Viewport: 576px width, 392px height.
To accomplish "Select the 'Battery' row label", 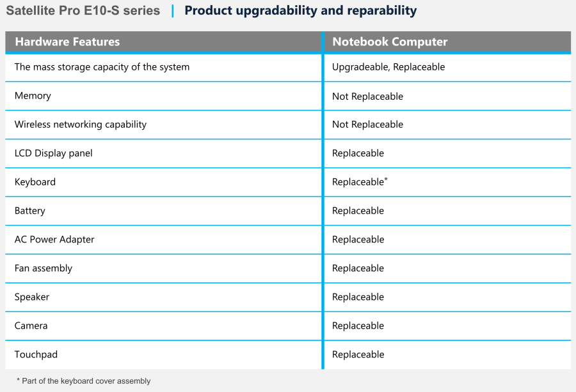I will tap(30, 211).
